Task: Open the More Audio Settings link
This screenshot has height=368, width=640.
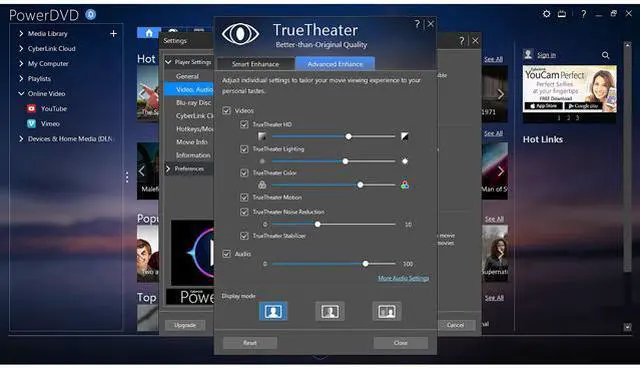Action: [403, 278]
